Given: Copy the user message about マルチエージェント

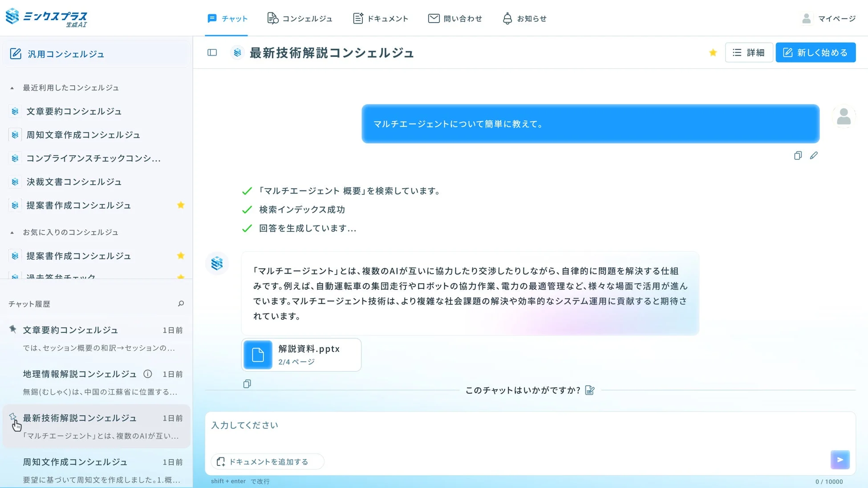Looking at the screenshot, I should coord(798,156).
